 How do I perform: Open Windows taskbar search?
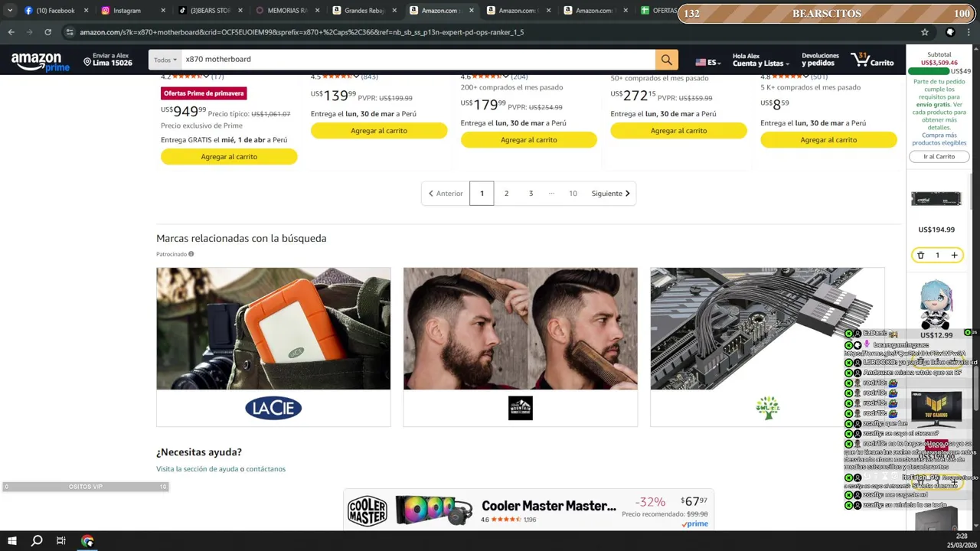pos(36,541)
